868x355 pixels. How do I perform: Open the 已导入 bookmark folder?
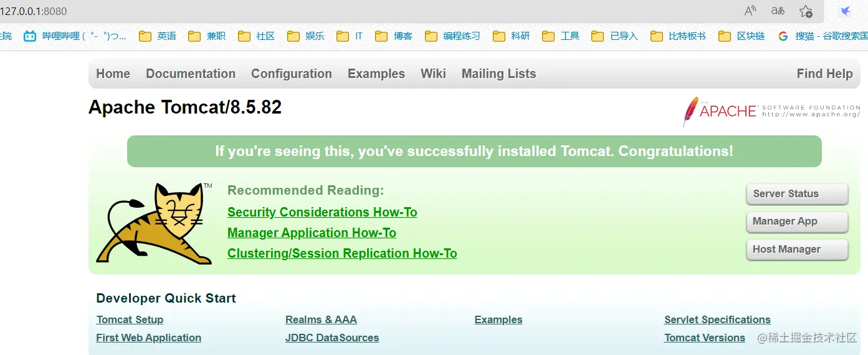[x=614, y=36]
